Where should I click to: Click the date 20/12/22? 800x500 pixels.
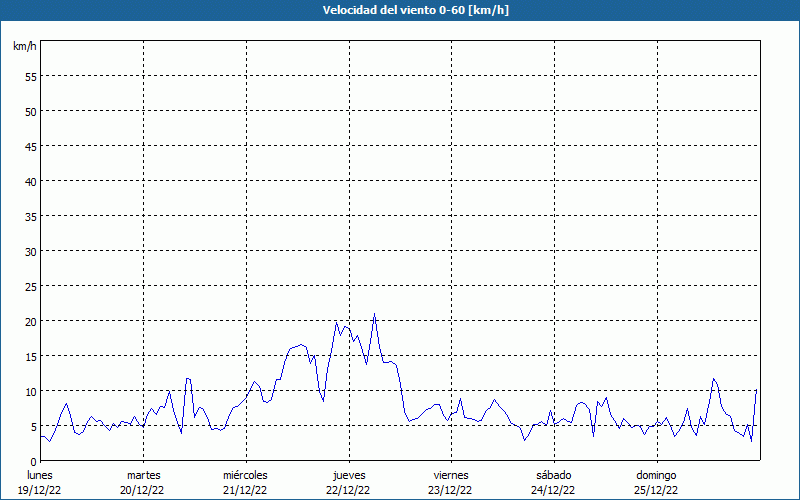[x=142, y=490]
